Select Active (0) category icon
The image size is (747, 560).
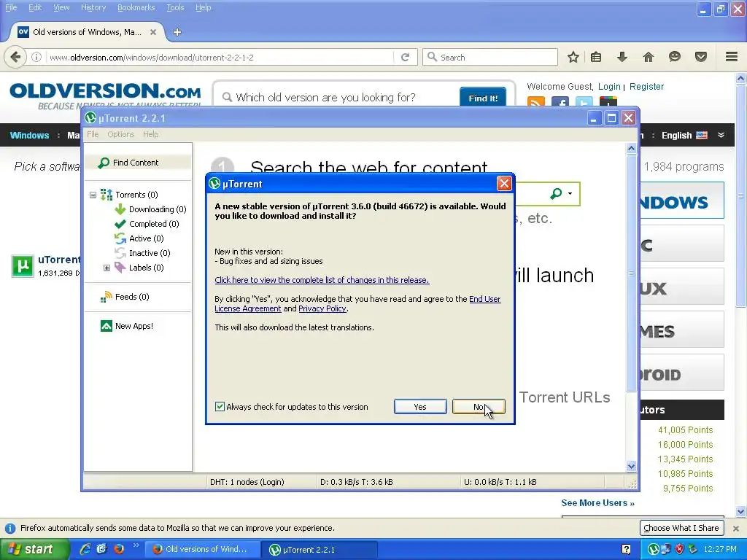pyautogui.click(x=120, y=238)
